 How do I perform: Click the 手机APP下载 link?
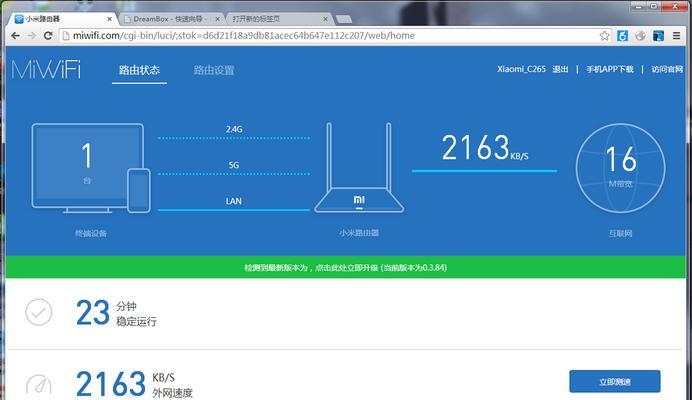click(x=609, y=69)
